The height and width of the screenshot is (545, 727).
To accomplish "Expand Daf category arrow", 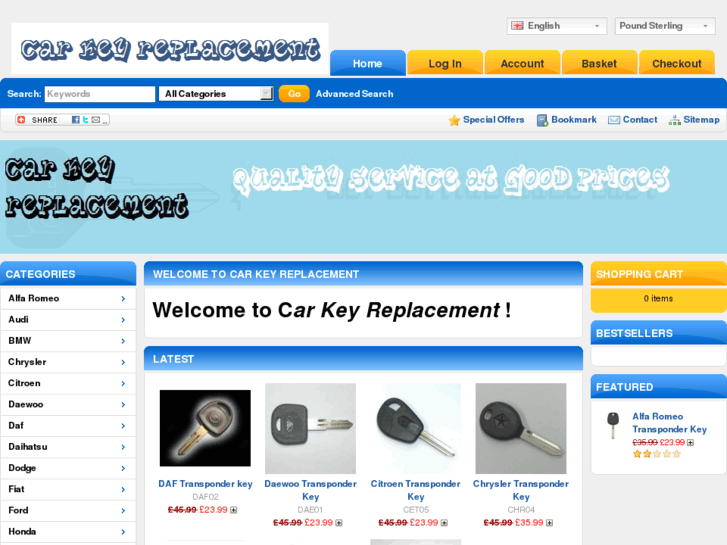I will pos(123,426).
